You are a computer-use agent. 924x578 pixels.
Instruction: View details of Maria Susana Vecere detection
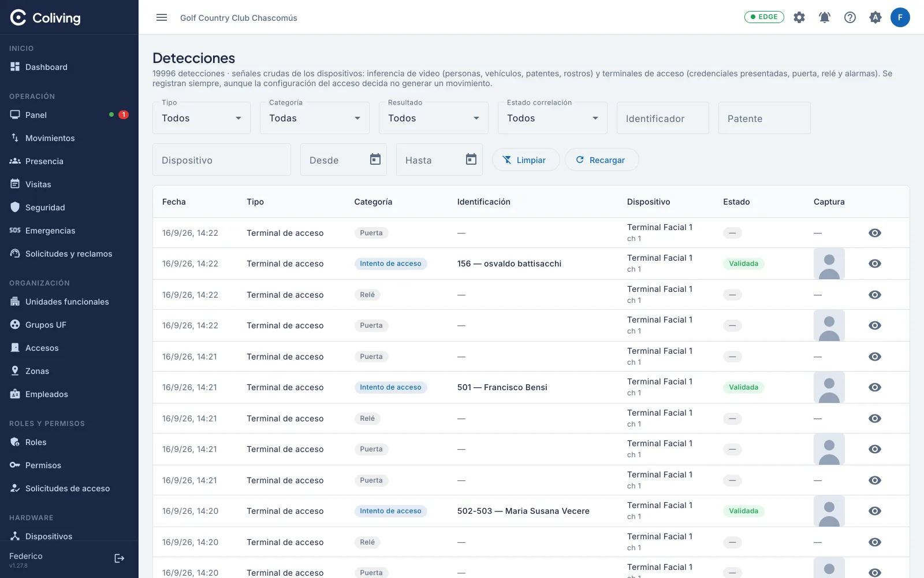pos(875,511)
